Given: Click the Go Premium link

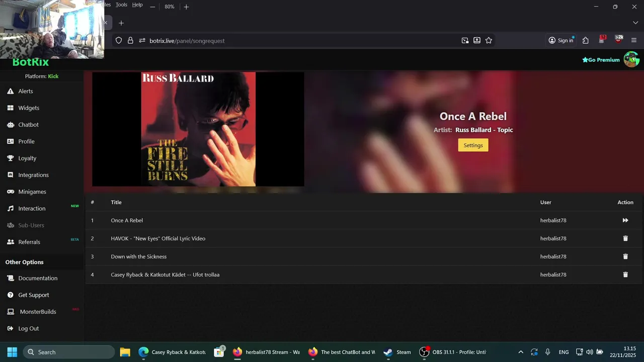Looking at the screenshot, I should pos(601,60).
